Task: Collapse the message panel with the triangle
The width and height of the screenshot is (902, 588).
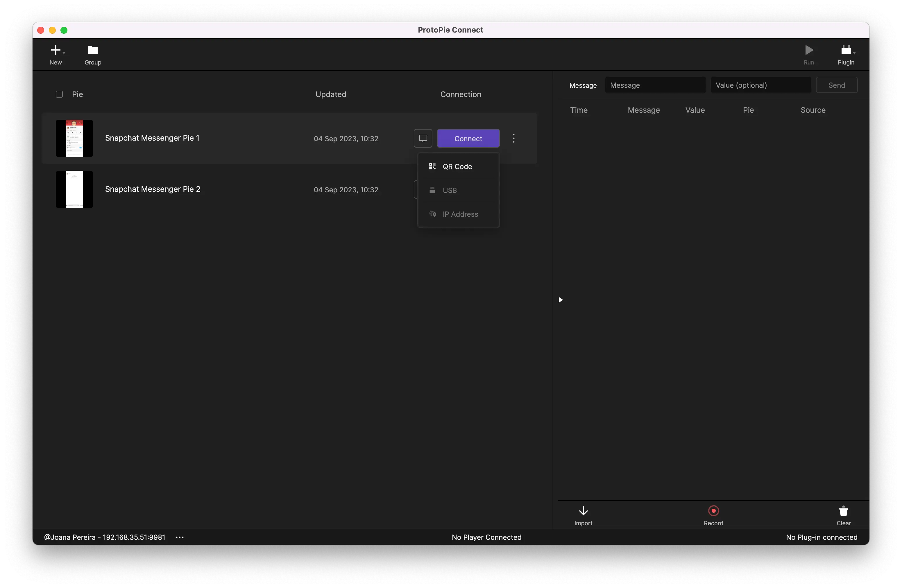Action: click(x=561, y=300)
